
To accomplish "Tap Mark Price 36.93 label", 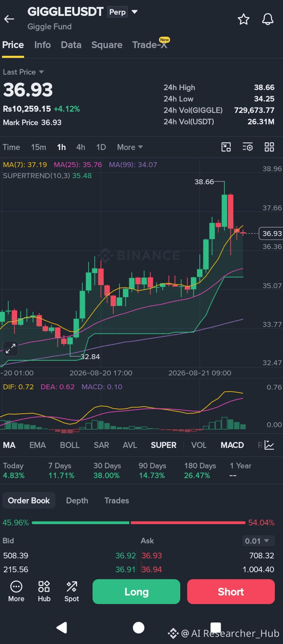I will pos(32,123).
